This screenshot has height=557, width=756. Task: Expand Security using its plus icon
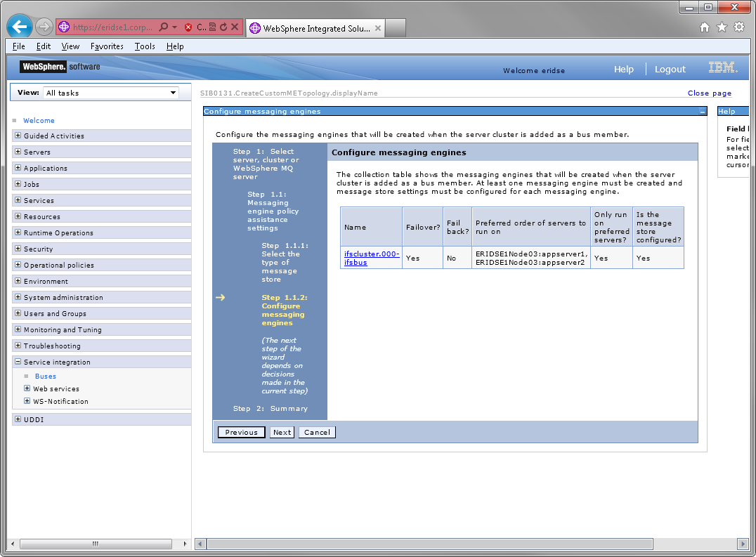(18, 249)
